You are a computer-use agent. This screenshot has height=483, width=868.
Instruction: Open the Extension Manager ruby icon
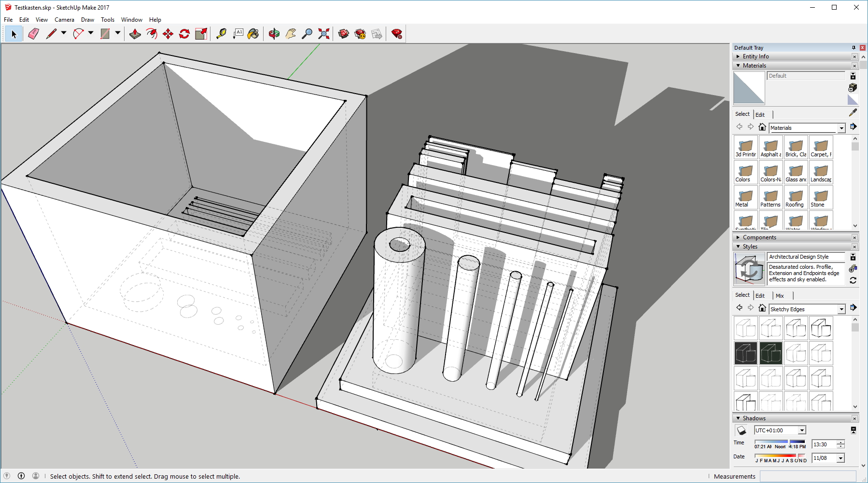[397, 34]
